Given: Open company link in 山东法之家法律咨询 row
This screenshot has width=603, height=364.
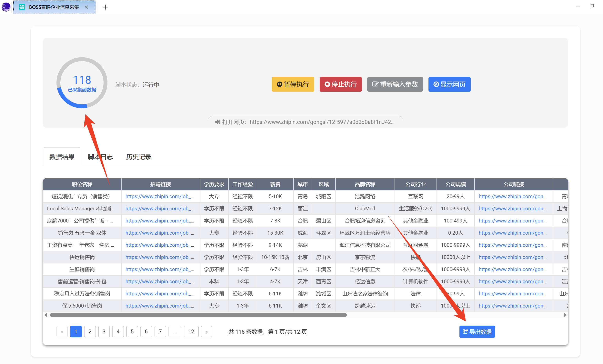Looking at the screenshot, I should click(x=512, y=294).
